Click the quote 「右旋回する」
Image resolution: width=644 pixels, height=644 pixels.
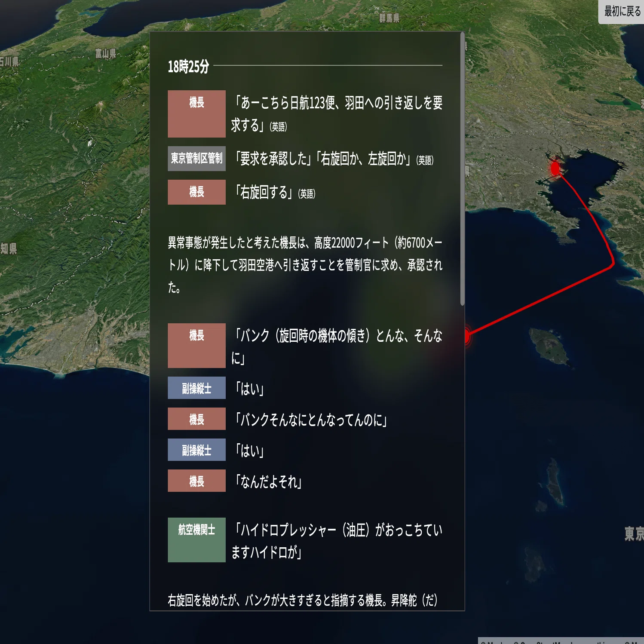coord(273,193)
